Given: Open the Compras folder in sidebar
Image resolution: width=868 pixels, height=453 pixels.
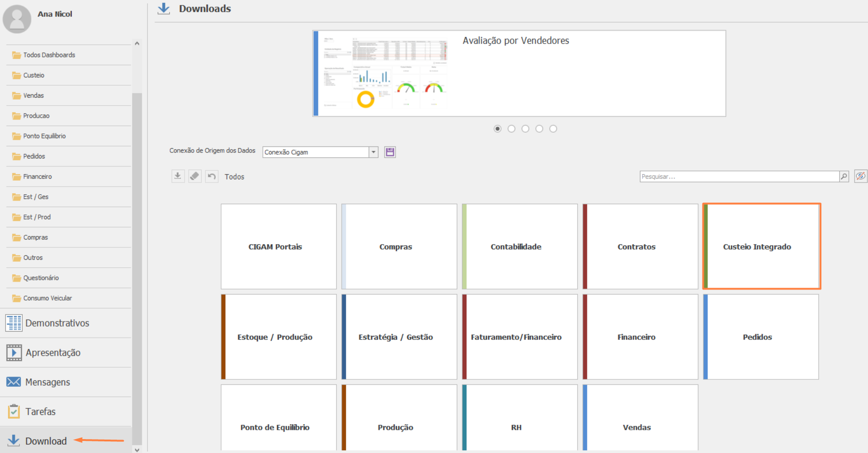Looking at the screenshot, I should pyautogui.click(x=69, y=237).
